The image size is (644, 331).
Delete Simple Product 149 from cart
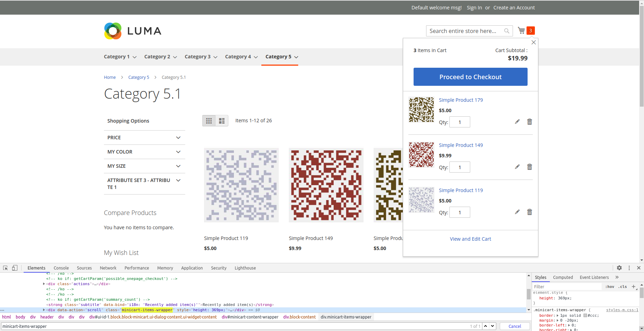[529, 167]
